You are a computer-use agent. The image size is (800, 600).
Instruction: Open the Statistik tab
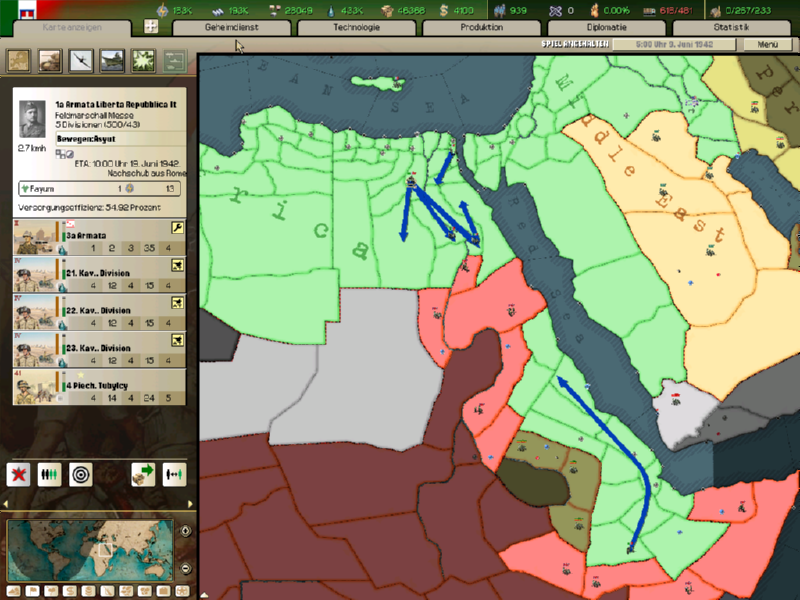pos(731,28)
